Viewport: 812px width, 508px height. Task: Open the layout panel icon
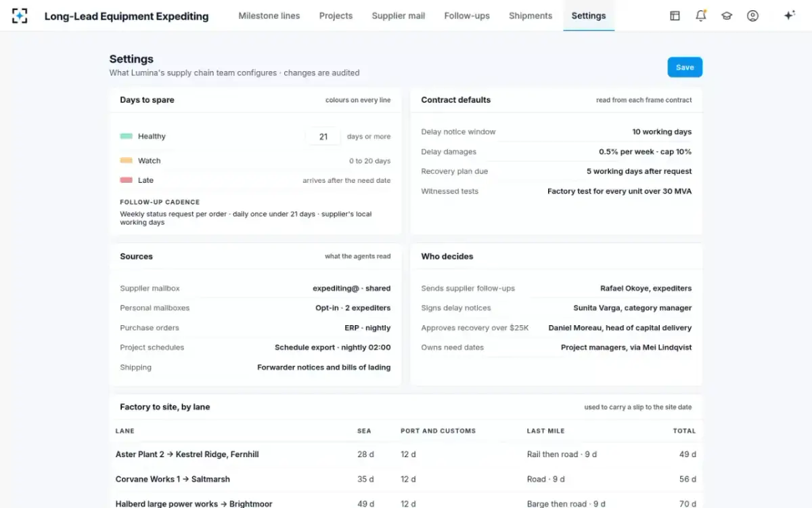tap(675, 16)
